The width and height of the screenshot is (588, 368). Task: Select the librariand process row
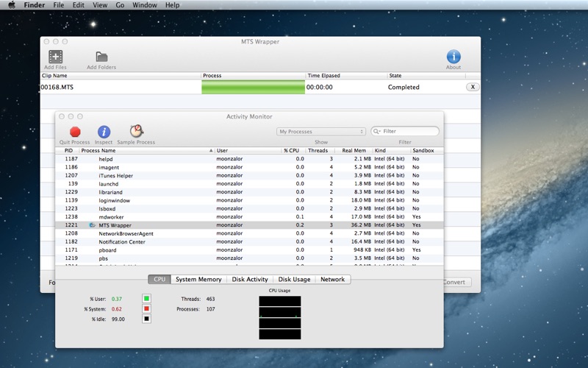click(x=249, y=192)
